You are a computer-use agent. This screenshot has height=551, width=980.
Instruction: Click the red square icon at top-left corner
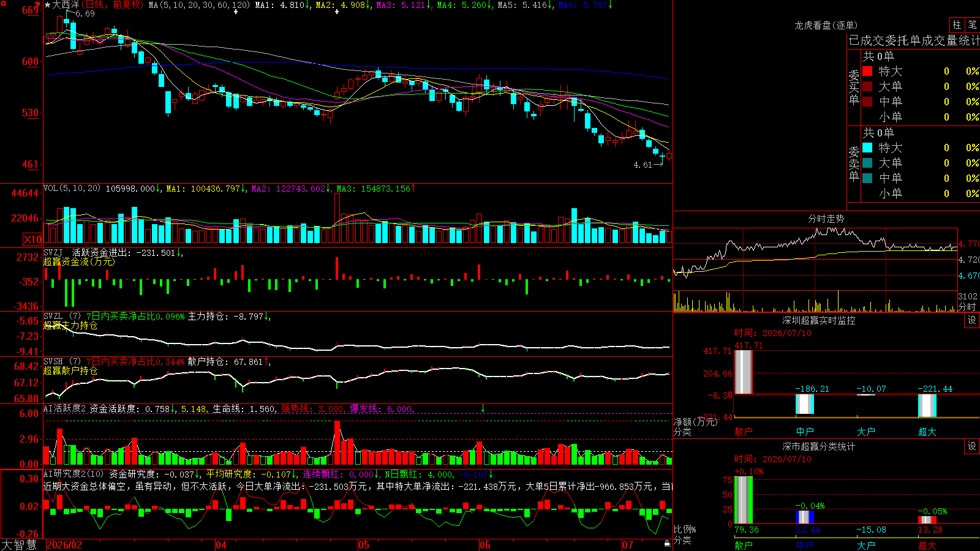2,2
